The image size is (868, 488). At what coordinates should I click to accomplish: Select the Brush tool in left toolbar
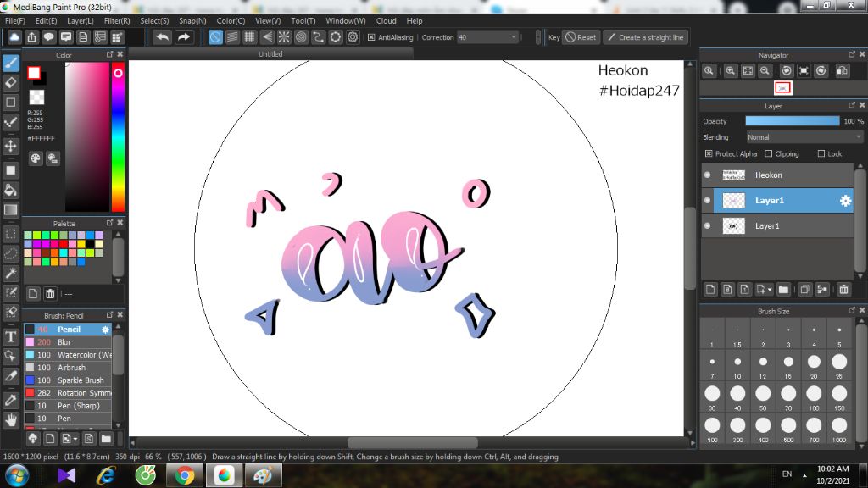pos(10,63)
